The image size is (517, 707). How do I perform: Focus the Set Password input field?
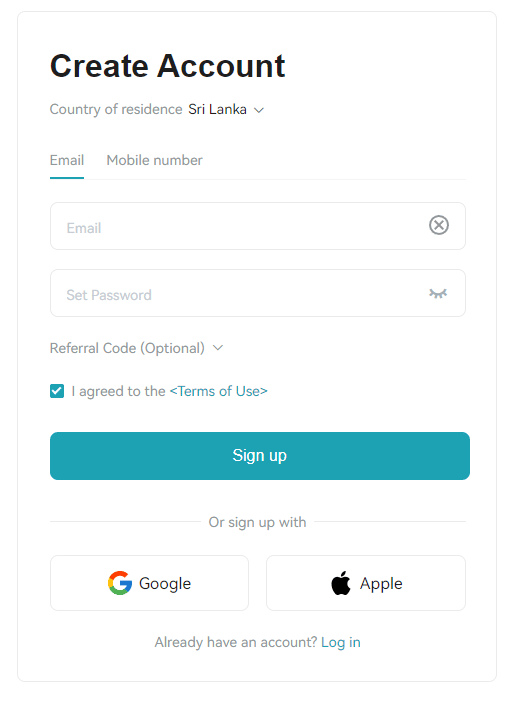pyautogui.click(x=258, y=293)
